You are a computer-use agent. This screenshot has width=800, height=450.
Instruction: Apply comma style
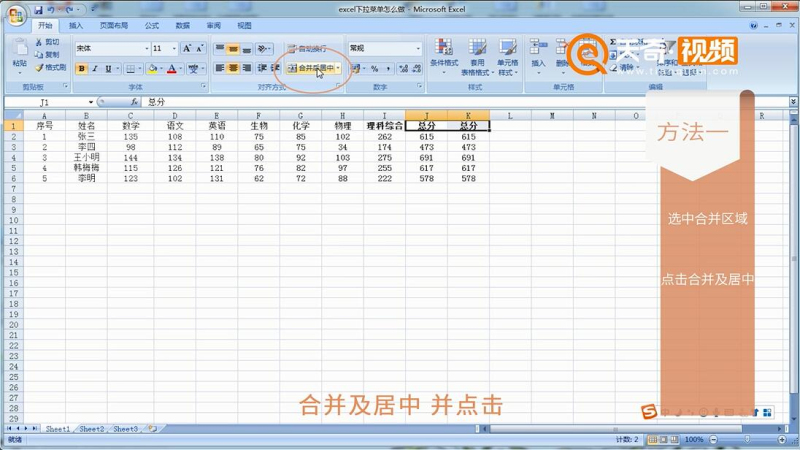(388, 68)
